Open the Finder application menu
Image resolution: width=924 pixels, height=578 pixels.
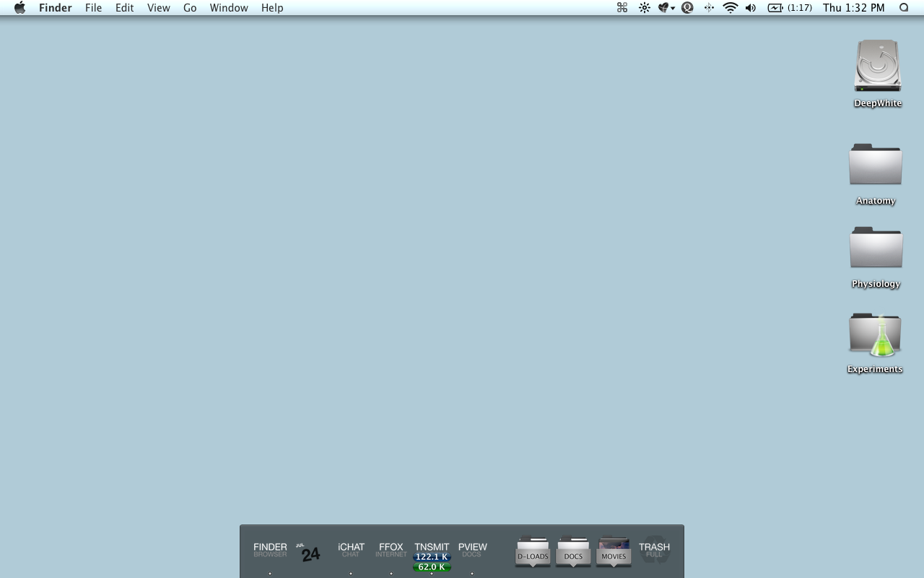coord(55,8)
